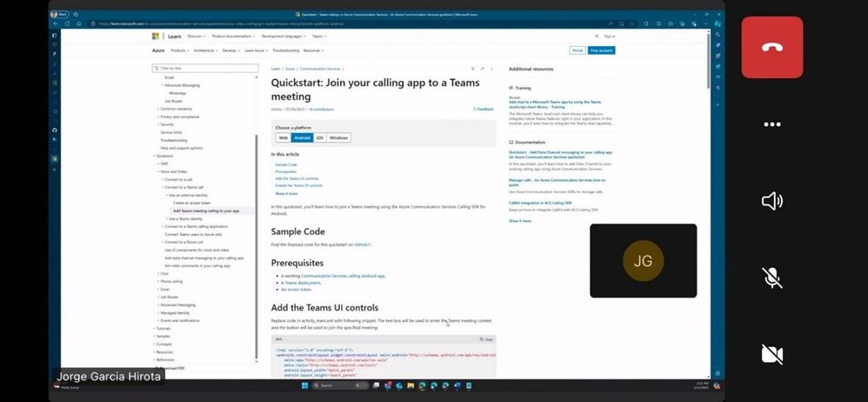The height and width of the screenshot is (402, 868).
Task: Open the three-dots more options menu
Action: [x=771, y=124]
